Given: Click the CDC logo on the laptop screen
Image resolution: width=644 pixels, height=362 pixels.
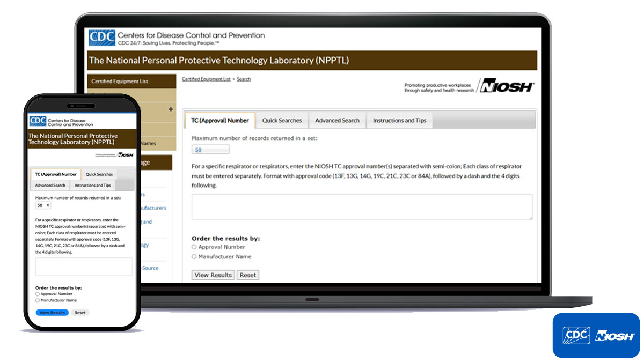Looking at the screenshot, I should click(102, 38).
